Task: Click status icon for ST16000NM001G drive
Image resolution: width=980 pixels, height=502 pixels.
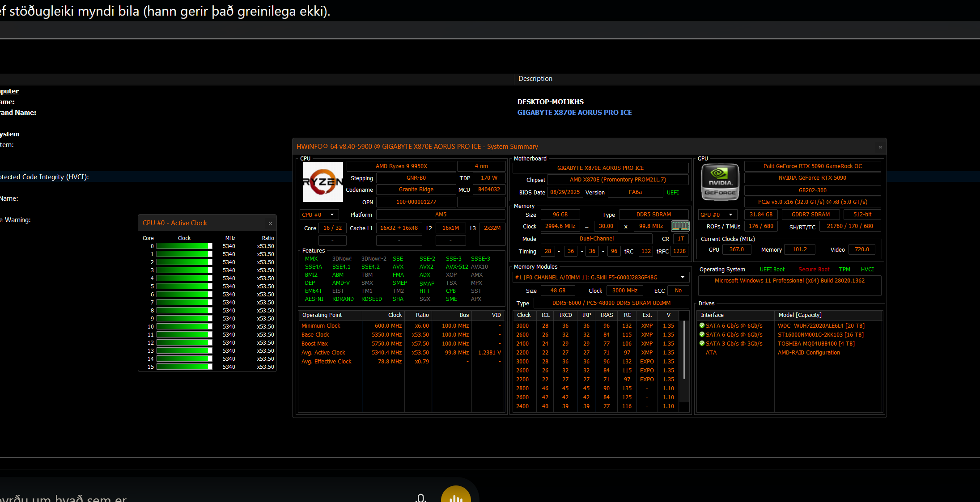Action: [702, 334]
